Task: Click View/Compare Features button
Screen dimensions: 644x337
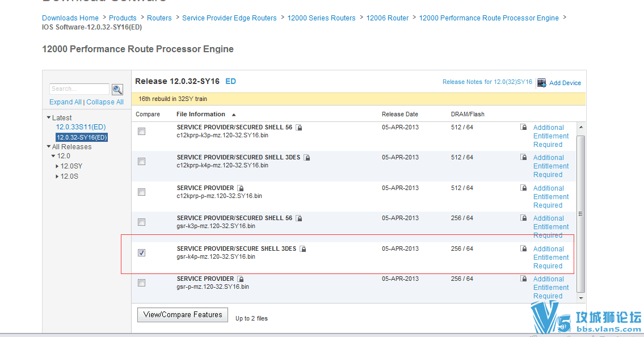Action: coord(183,315)
